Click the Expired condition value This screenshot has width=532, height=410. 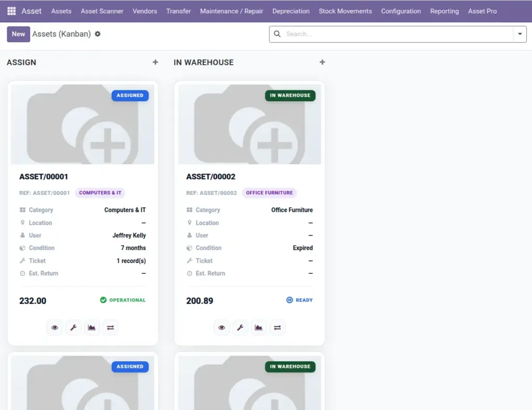[x=303, y=248]
